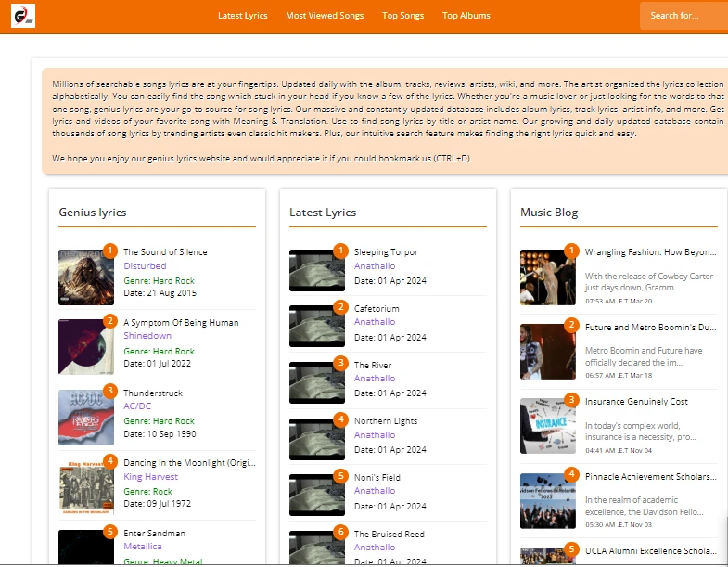Open the Latest Lyrics menu item
728x567 pixels.
click(242, 16)
